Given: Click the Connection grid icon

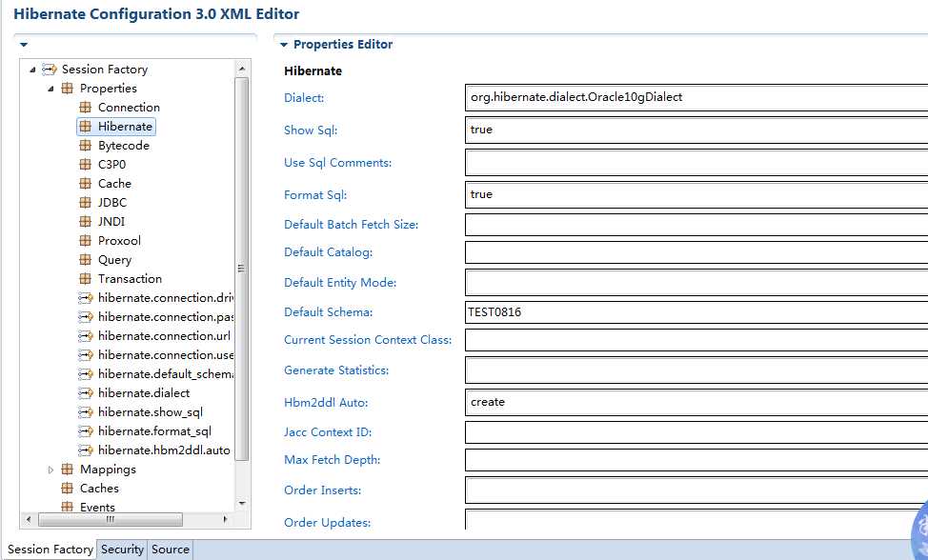Looking at the screenshot, I should 85,107.
